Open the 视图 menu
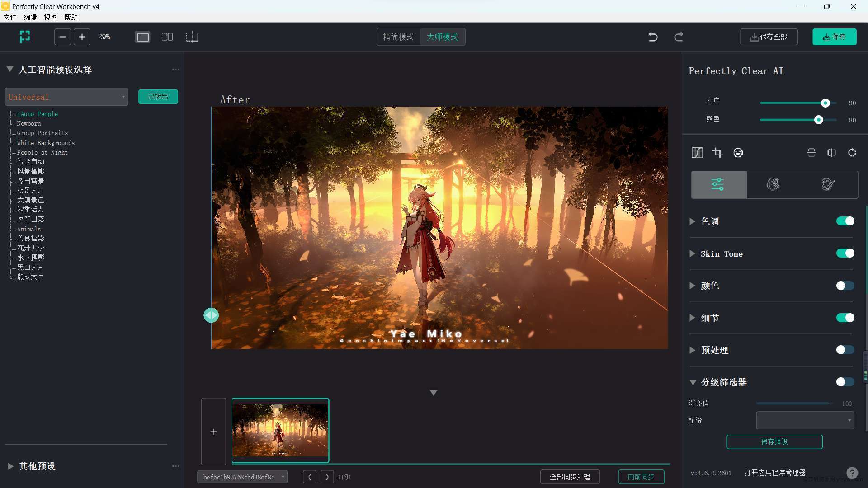868x488 pixels. [51, 17]
